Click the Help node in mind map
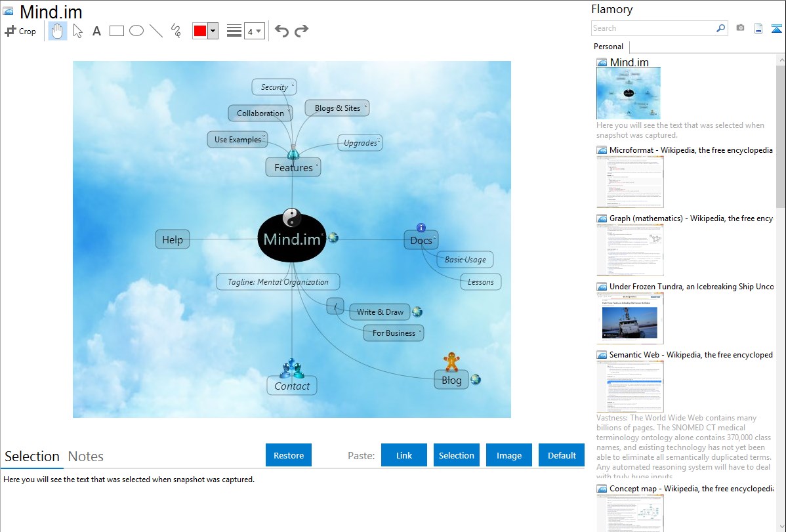Screen dimensions: 786x532 173,239
